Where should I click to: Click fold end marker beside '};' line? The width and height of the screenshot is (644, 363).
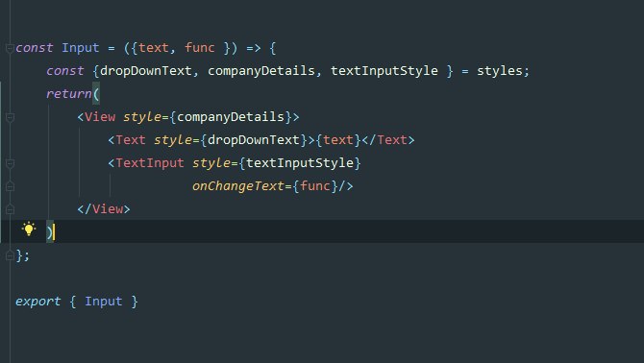(x=10, y=256)
